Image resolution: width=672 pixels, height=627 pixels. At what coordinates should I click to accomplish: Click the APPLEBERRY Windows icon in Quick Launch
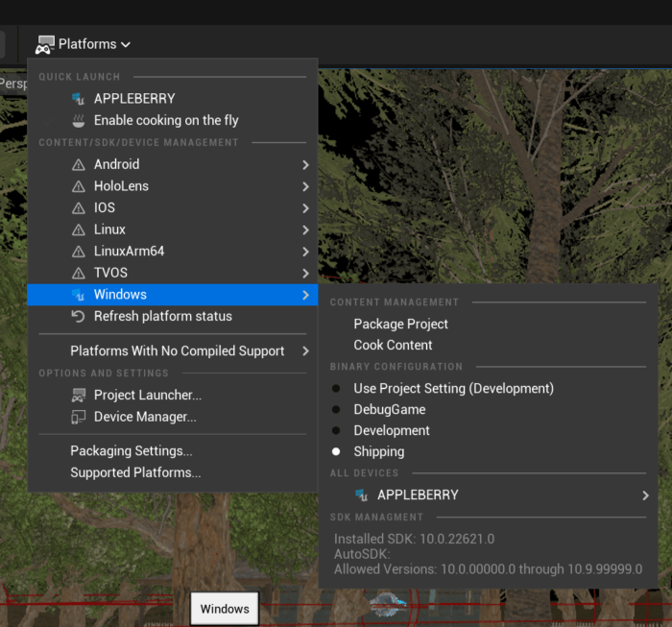click(78, 99)
